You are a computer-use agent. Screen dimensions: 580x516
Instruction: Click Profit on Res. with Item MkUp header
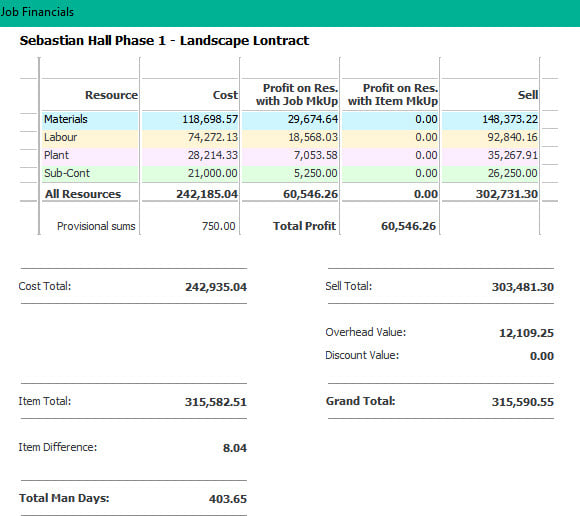[393, 95]
